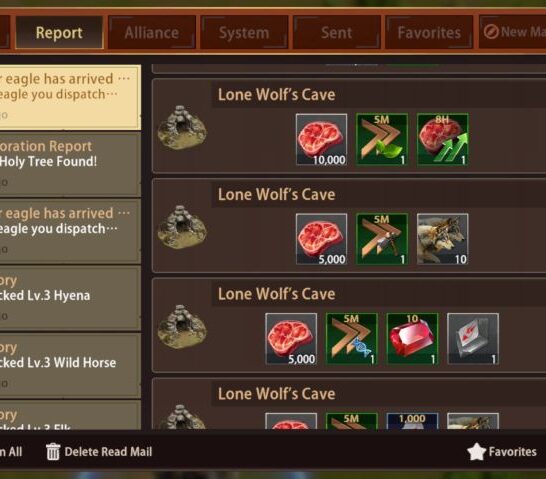The image size is (546, 479).
Task: Switch to the Sent tab
Action: (x=336, y=32)
